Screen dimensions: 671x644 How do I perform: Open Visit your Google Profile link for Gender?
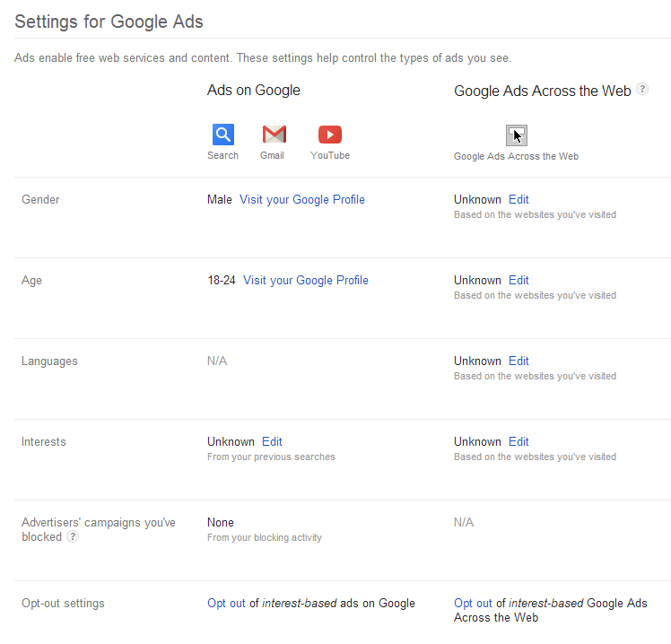click(x=302, y=200)
